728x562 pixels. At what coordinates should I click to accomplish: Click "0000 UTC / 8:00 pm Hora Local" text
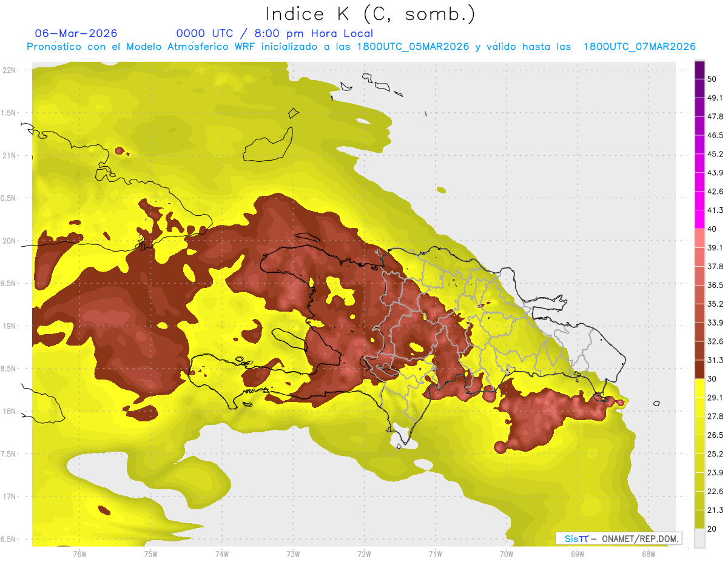coord(274,33)
